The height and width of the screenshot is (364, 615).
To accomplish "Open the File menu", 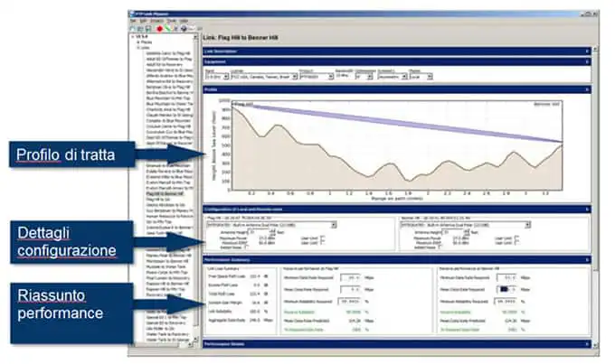I will (x=133, y=21).
